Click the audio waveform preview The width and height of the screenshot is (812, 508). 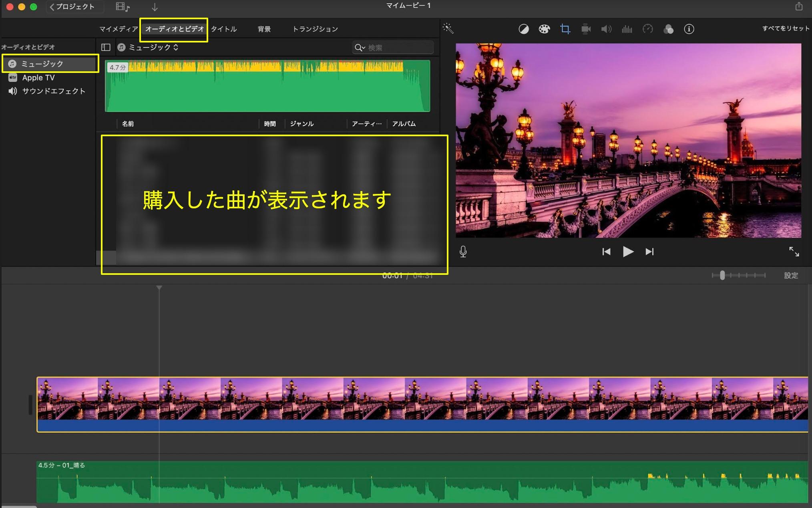(267, 86)
